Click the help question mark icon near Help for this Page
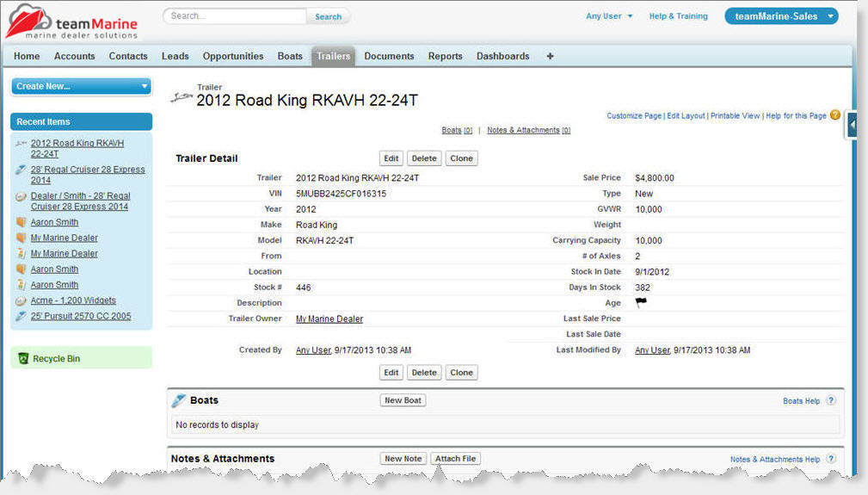Image resolution: width=868 pixels, height=495 pixels. [835, 114]
